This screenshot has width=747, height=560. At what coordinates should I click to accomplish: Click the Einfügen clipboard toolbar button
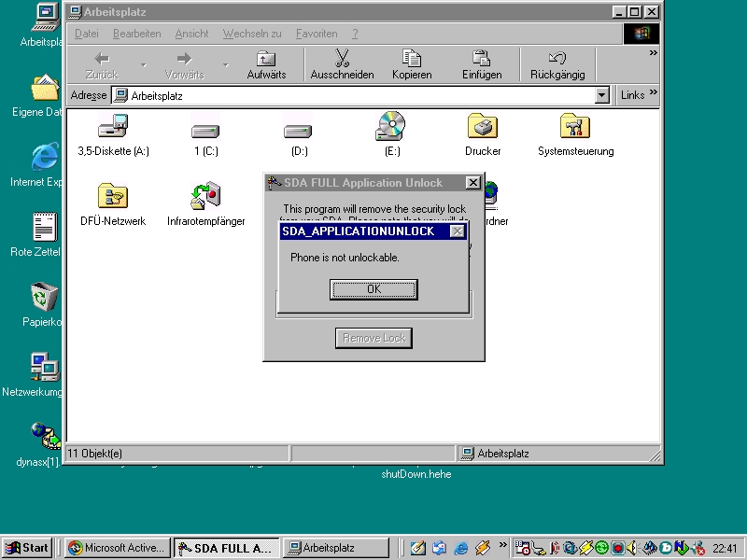[x=482, y=64]
